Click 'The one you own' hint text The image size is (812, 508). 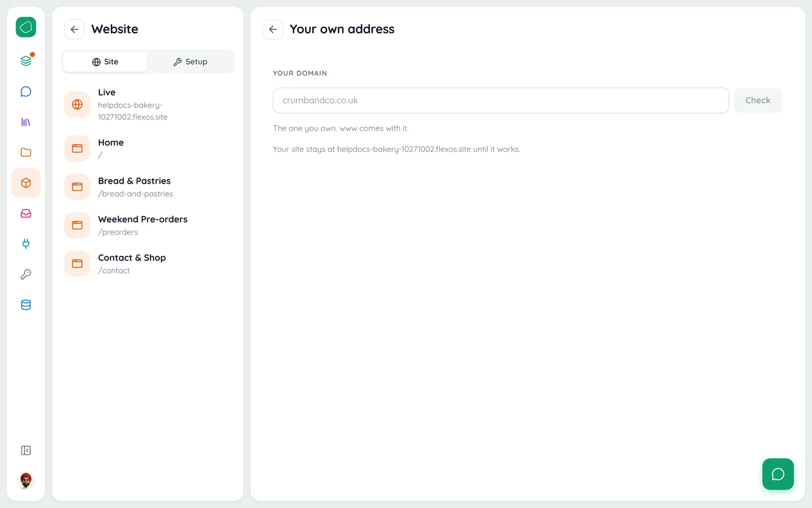click(341, 129)
